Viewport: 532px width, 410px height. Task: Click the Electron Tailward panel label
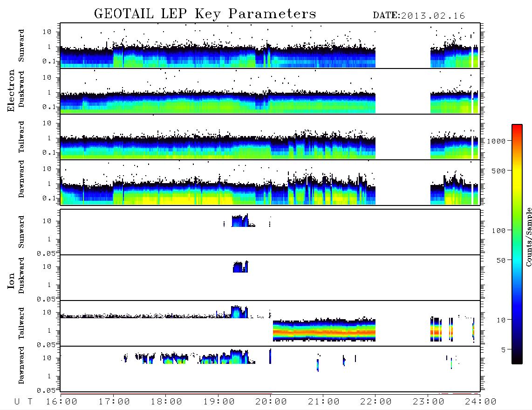[21, 137]
